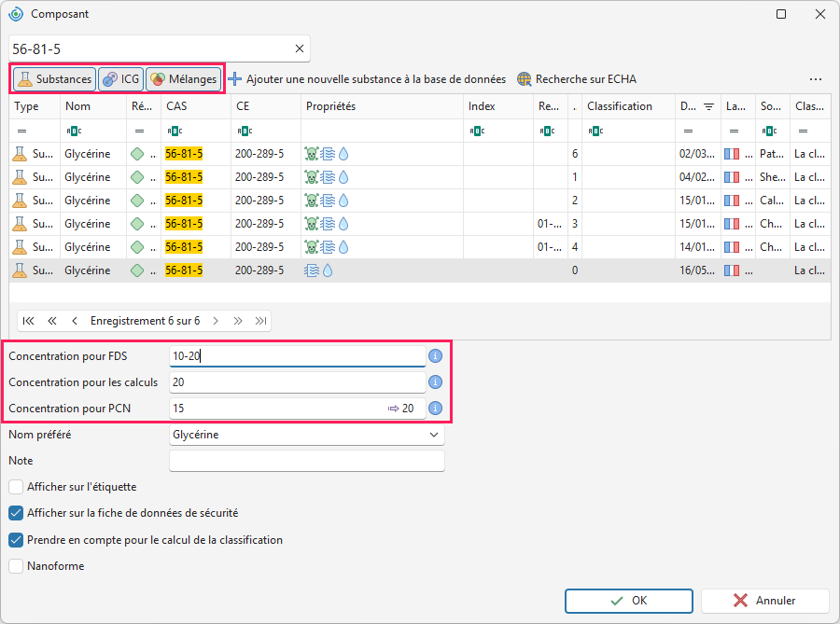Viewport: 840px width, 624px height.
Task: Sort by the Propriétés column header
Action: pos(382,106)
